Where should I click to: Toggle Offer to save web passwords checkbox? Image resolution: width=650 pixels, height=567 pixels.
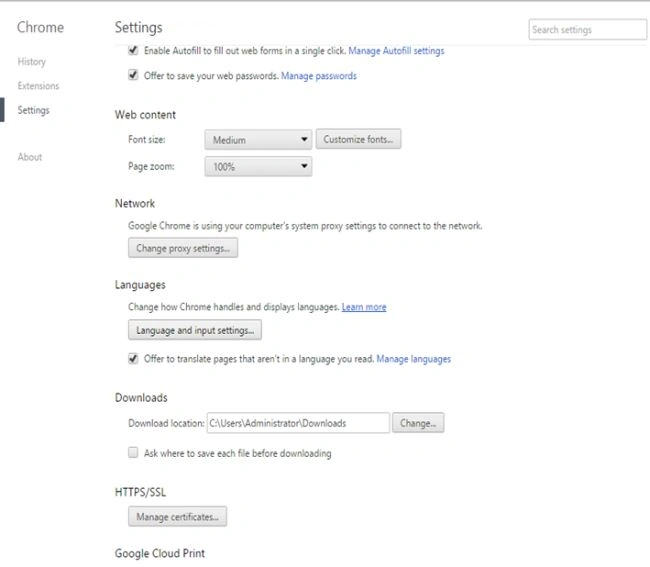pos(133,75)
